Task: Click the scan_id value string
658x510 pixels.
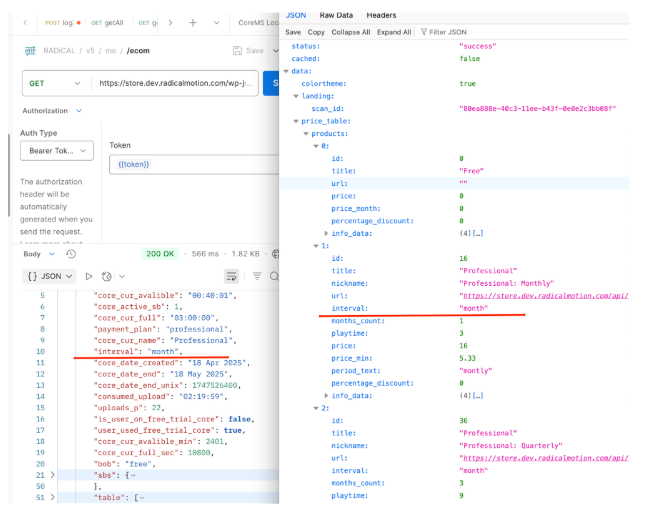Action: pyautogui.click(x=538, y=109)
